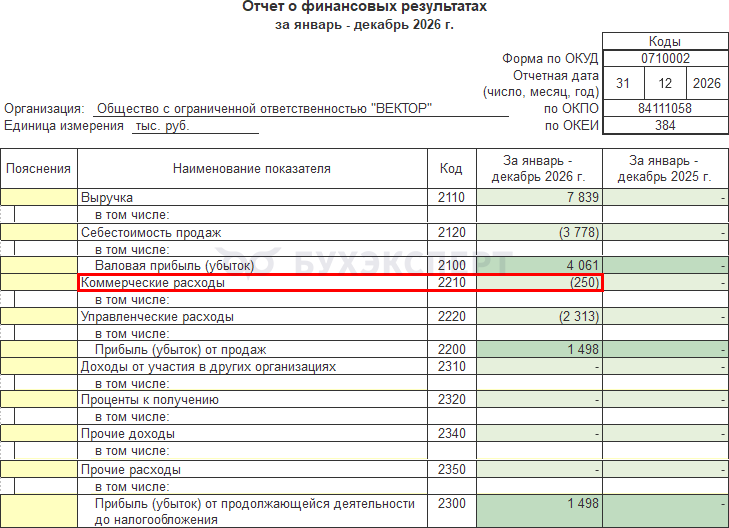Image resolution: width=729 pixels, height=528 pixels.
Task: Select code 2210 cell
Action: [x=452, y=282]
